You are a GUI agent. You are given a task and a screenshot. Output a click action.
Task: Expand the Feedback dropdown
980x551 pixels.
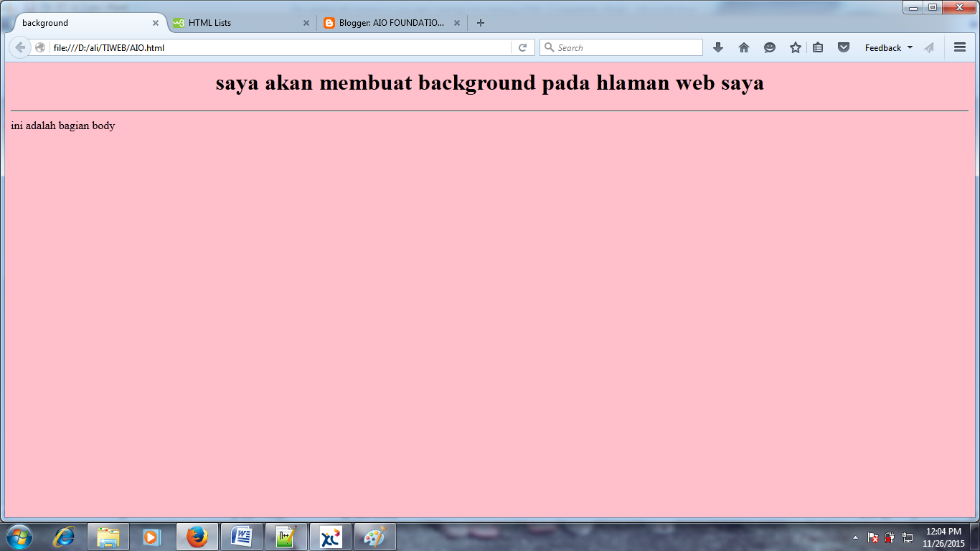pos(888,47)
